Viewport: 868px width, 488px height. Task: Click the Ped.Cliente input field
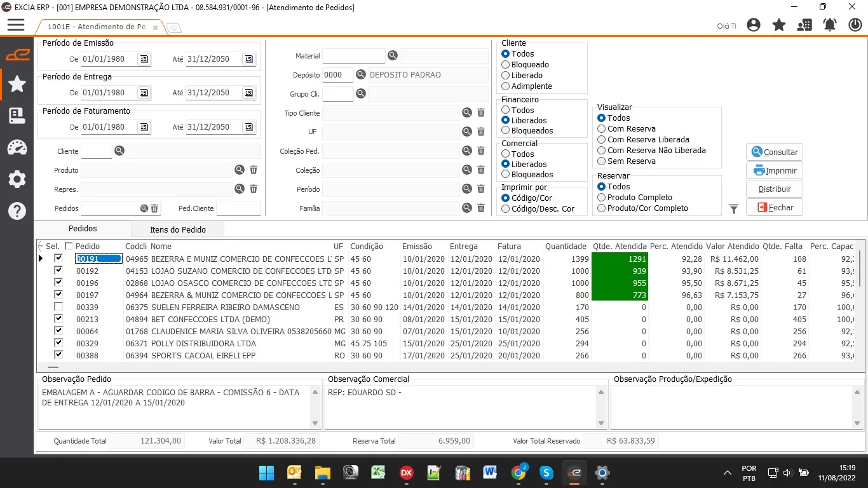[238, 208]
